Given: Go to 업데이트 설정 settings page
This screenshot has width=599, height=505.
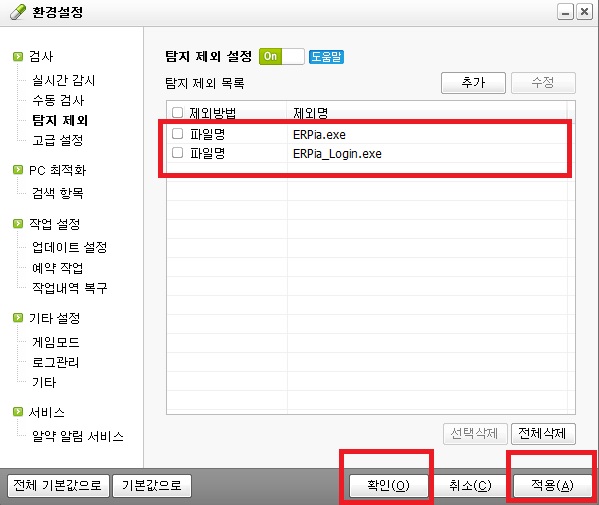Looking at the screenshot, I should pos(70,247).
